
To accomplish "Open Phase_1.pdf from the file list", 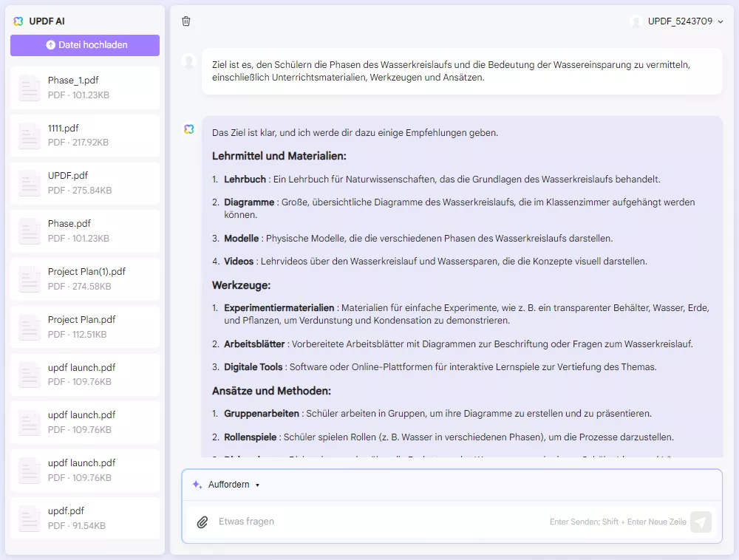I will tap(85, 88).
